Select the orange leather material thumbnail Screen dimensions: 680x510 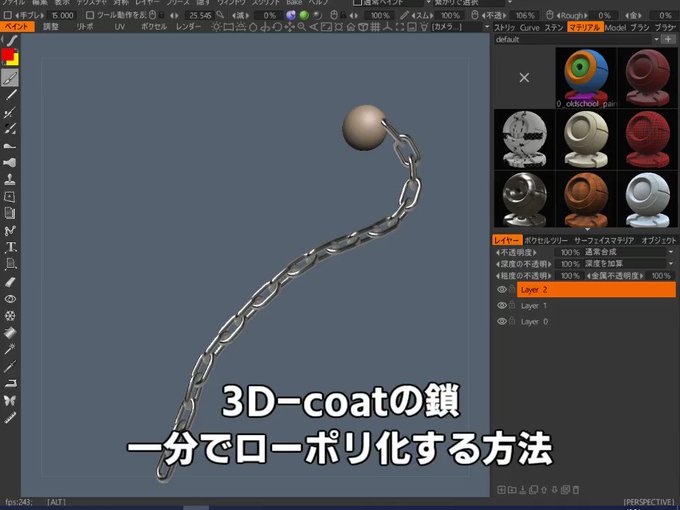pos(586,199)
